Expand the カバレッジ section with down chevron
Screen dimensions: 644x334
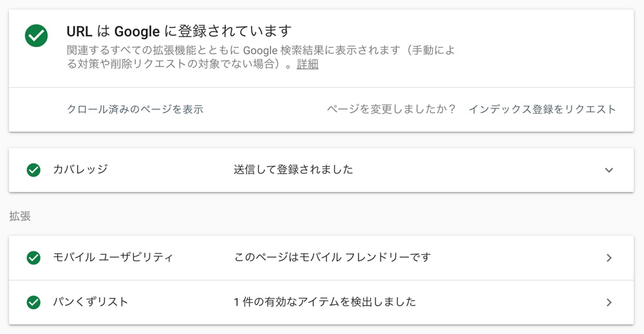(x=609, y=170)
